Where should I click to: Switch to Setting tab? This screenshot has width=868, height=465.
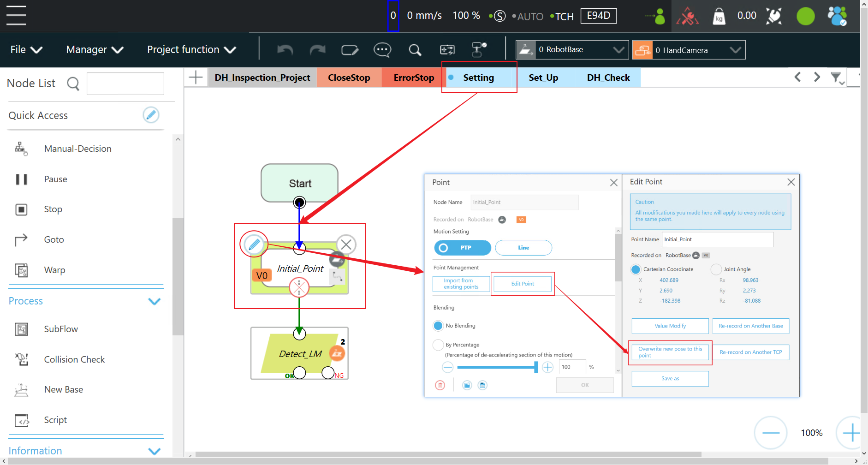click(478, 77)
